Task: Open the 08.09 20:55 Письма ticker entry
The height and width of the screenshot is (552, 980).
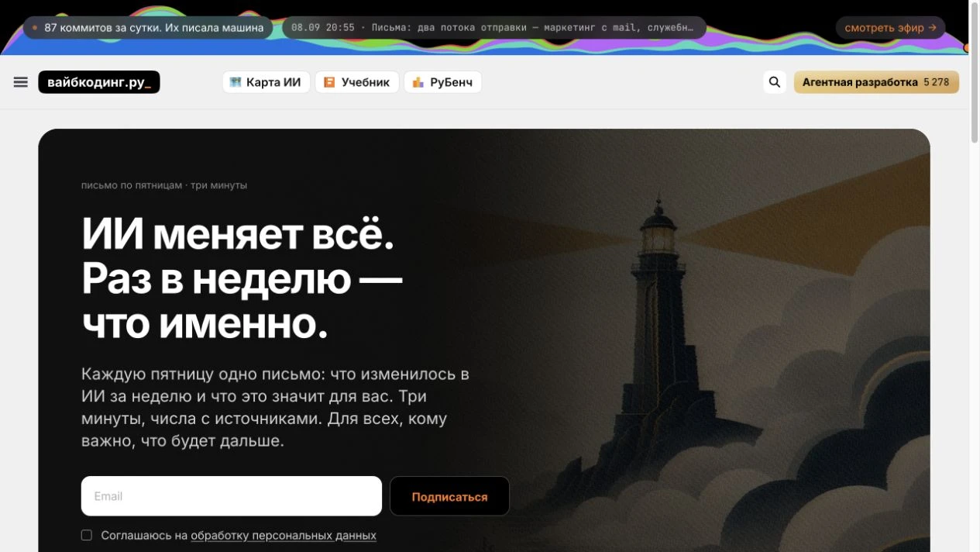Action: [494, 28]
